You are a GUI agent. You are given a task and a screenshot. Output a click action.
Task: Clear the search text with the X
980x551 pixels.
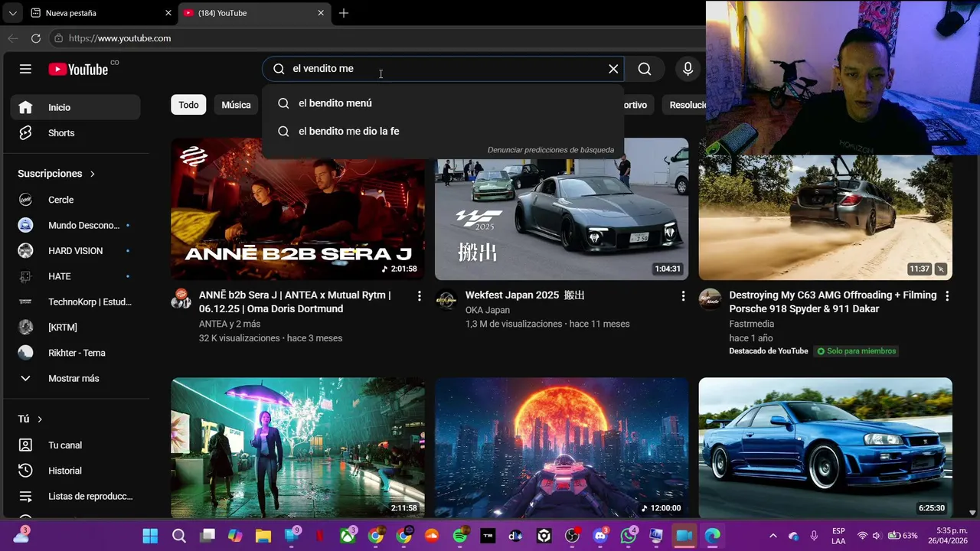coord(613,69)
